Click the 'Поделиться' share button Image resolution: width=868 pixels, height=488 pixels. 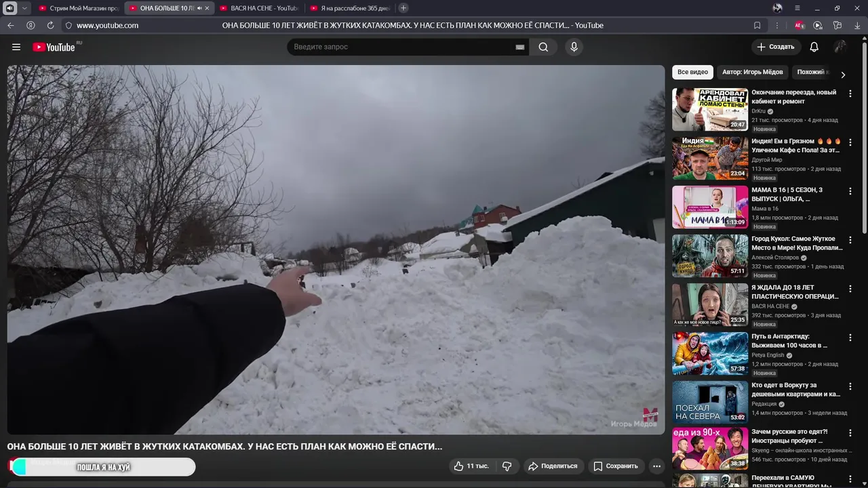pyautogui.click(x=553, y=466)
